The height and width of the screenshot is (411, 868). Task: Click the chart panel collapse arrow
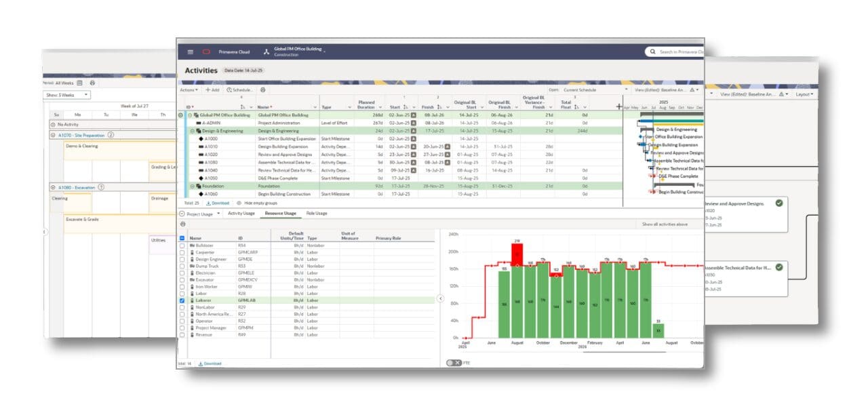(439, 298)
